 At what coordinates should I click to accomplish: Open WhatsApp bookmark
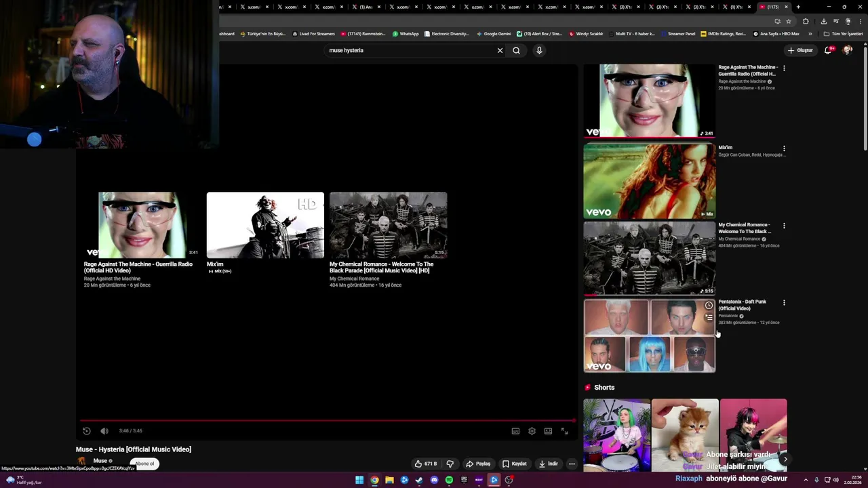point(406,34)
